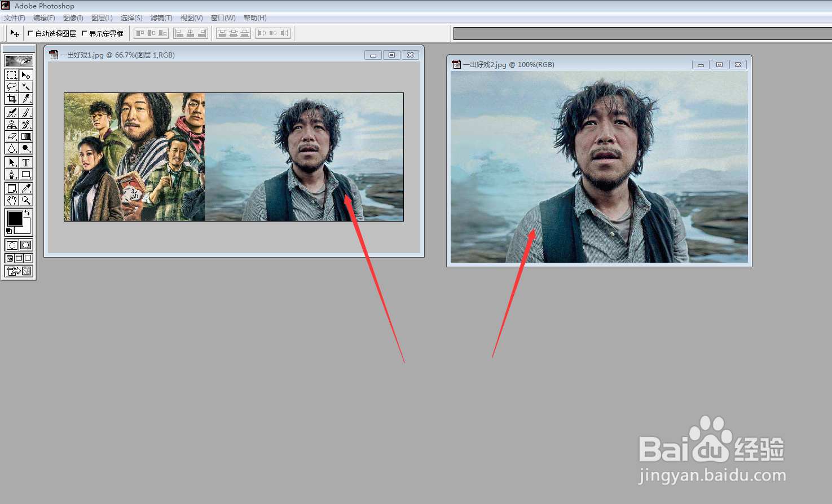Open Adobe Online from toolbox top image
Viewport: 832px width, 504px height.
click(x=19, y=60)
